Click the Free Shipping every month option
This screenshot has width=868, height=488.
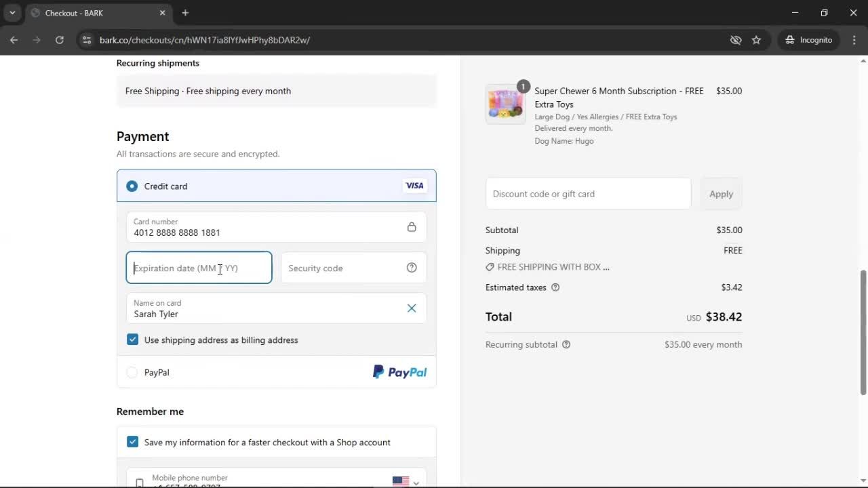pos(277,91)
